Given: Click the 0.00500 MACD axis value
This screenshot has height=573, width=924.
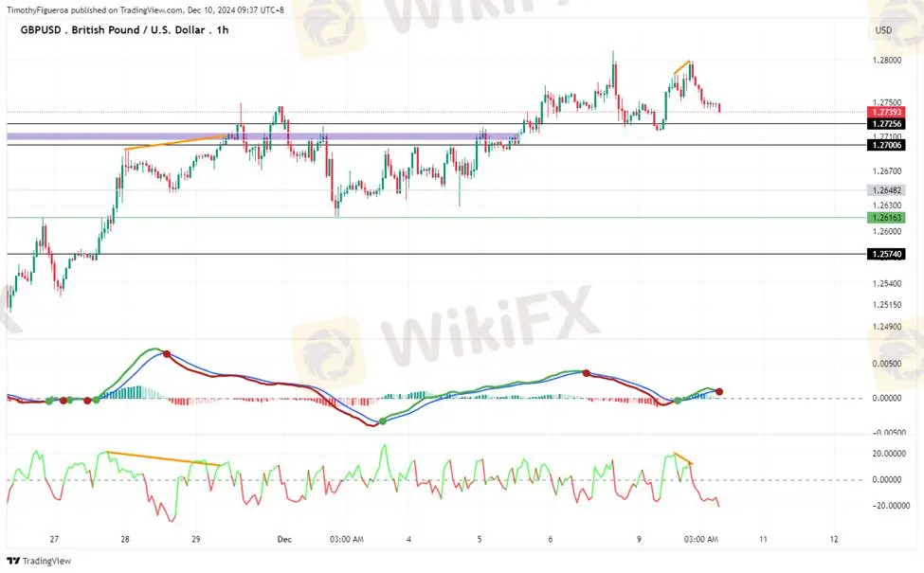Looking at the screenshot, I should (x=887, y=364).
